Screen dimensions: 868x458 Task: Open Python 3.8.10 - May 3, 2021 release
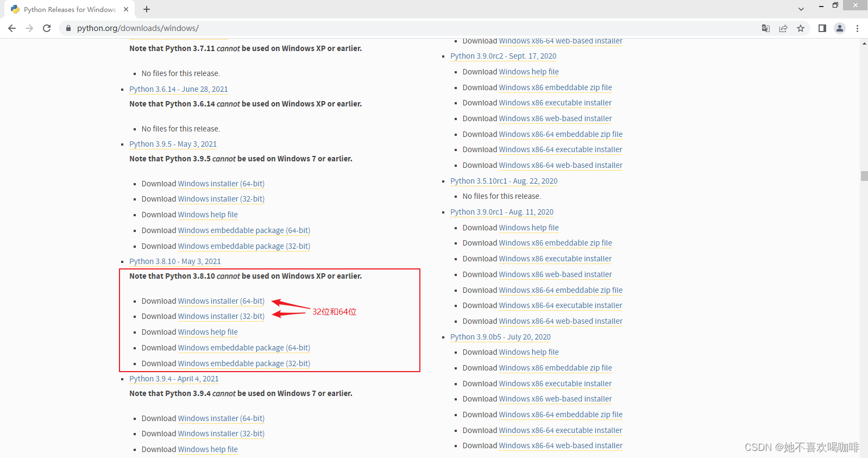[x=175, y=261]
